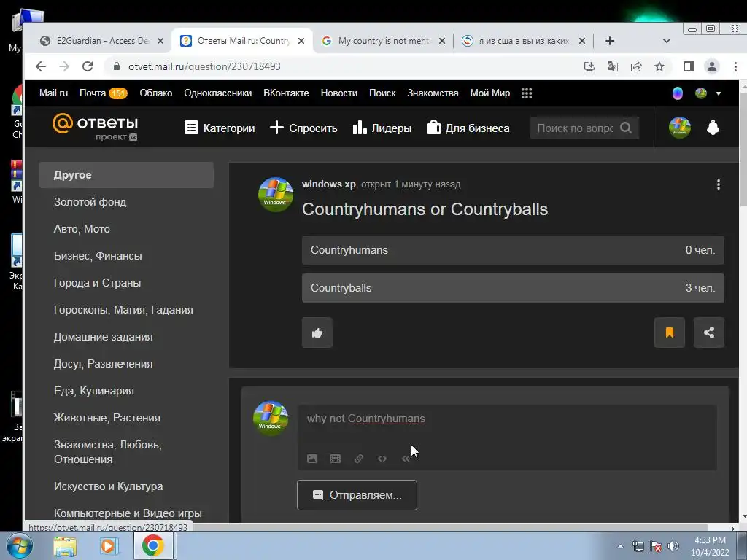Go back with the browser back arrow
The width and height of the screenshot is (747, 560).
(x=41, y=66)
